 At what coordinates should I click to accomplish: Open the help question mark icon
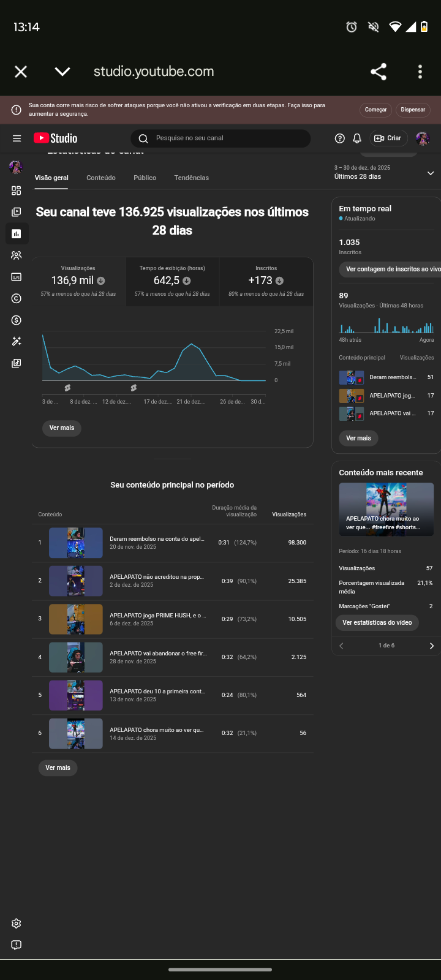pyautogui.click(x=340, y=138)
